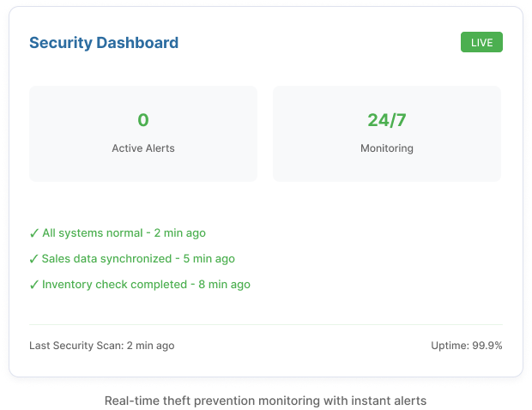This screenshot has width=532, height=410.
Task: Click the '8 min ago' time in inventory entry
Action: click(224, 284)
